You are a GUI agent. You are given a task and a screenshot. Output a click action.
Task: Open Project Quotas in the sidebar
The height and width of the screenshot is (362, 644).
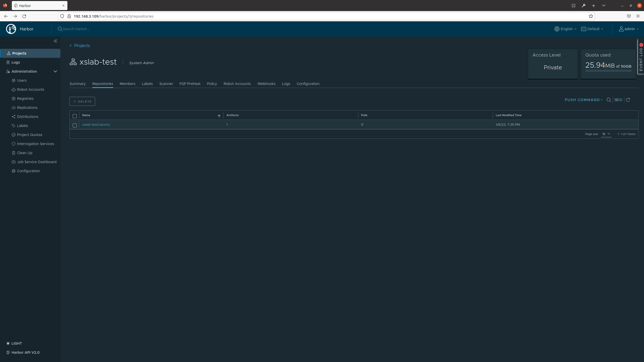(x=30, y=135)
